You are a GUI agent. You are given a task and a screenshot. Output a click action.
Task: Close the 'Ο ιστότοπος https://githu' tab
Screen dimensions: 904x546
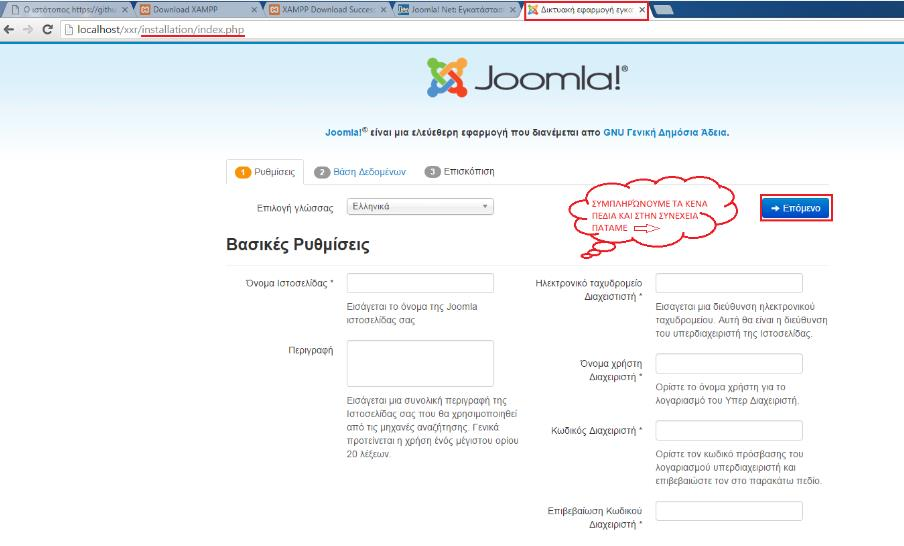(125, 10)
